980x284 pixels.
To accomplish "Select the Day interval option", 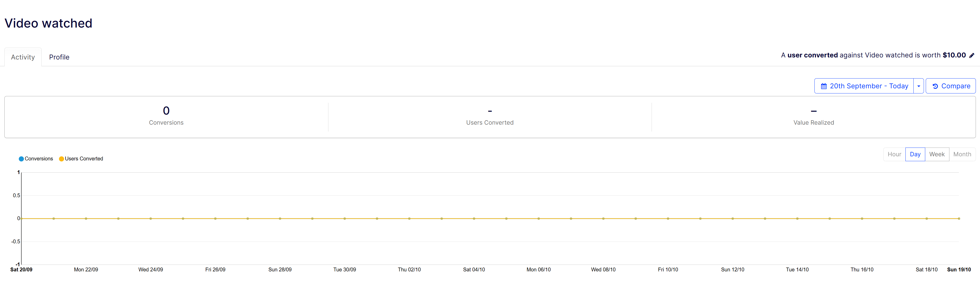I will 915,154.
